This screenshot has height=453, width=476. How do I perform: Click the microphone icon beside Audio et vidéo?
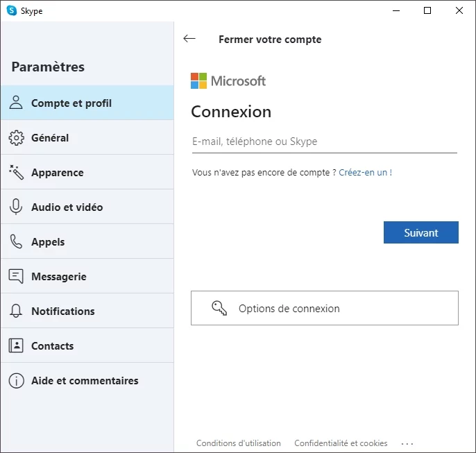coord(16,207)
